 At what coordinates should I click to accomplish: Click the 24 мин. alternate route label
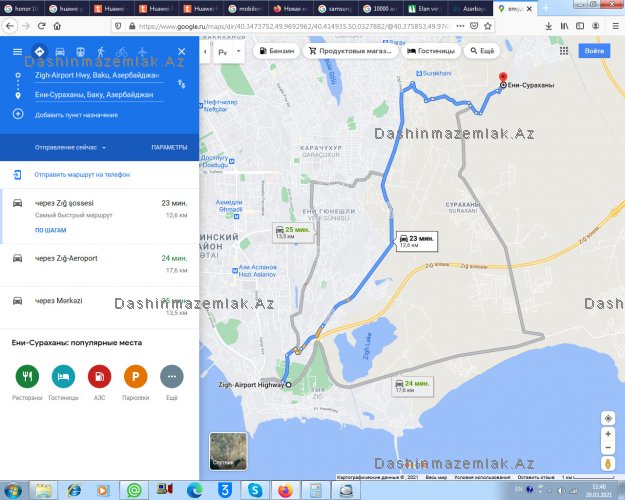413,386
